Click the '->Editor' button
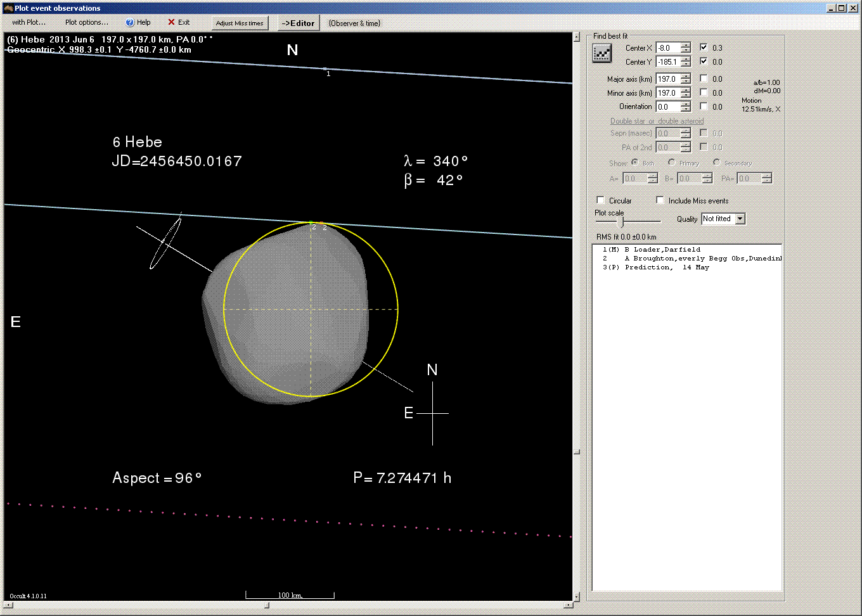Screen dimensions: 862x616 point(298,23)
